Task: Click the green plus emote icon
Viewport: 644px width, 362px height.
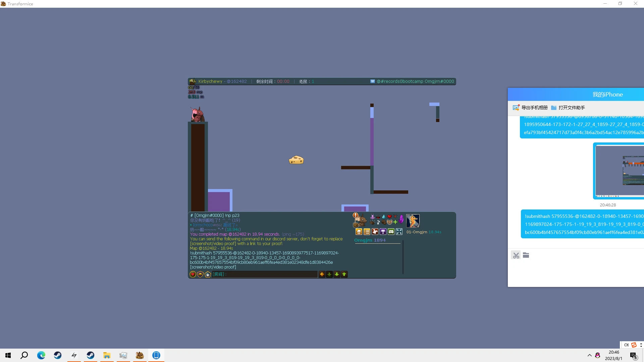Action: point(395,222)
